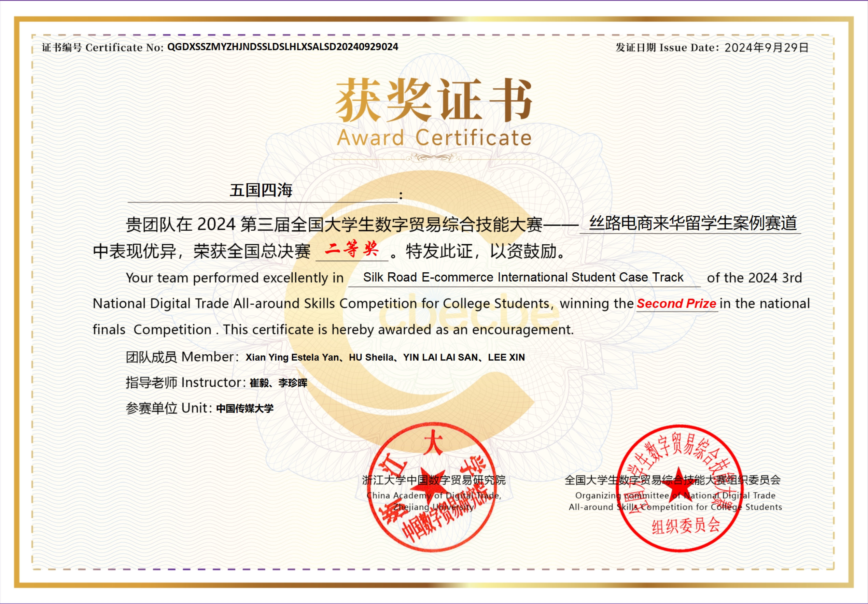
Task: Click the '团队成员 Member:' label
Action: point(182,357)
